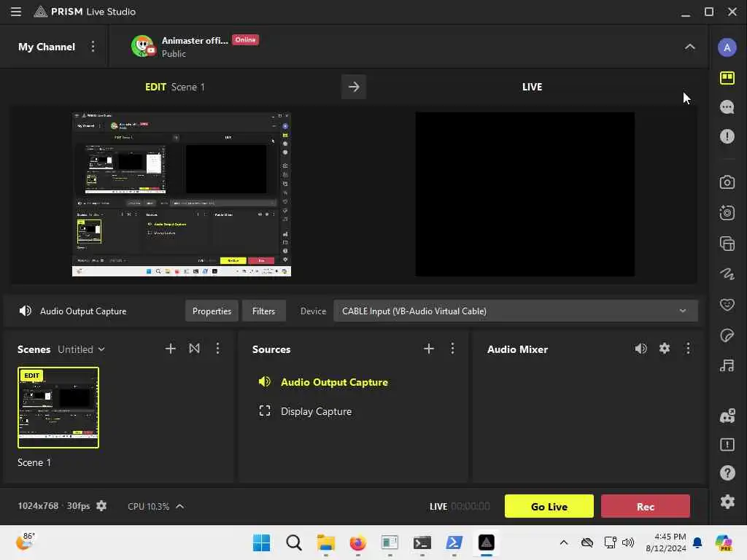Open Audio Mixer three-dot menu
Image resolution: width=747 pixels, height=560 pixels.
688,349
